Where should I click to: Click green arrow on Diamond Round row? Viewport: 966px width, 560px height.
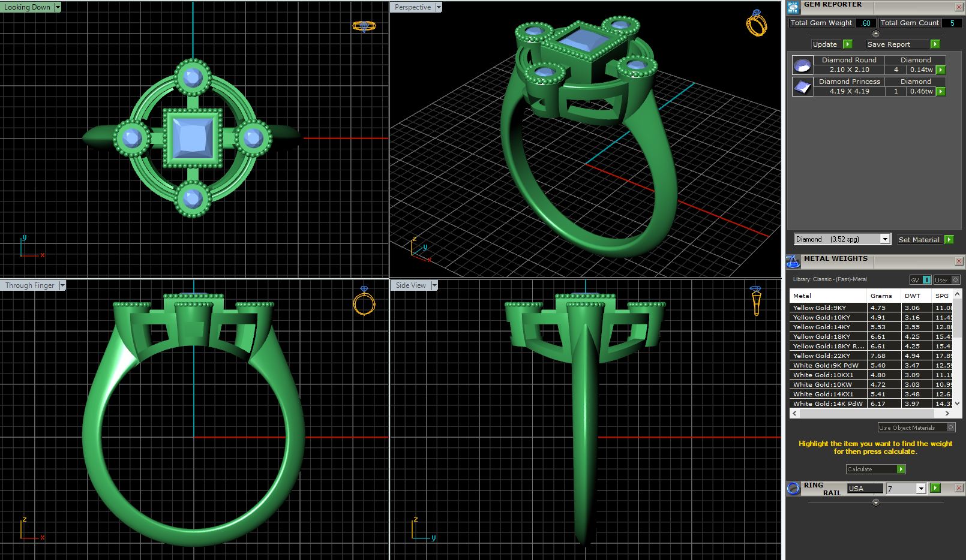941,70
